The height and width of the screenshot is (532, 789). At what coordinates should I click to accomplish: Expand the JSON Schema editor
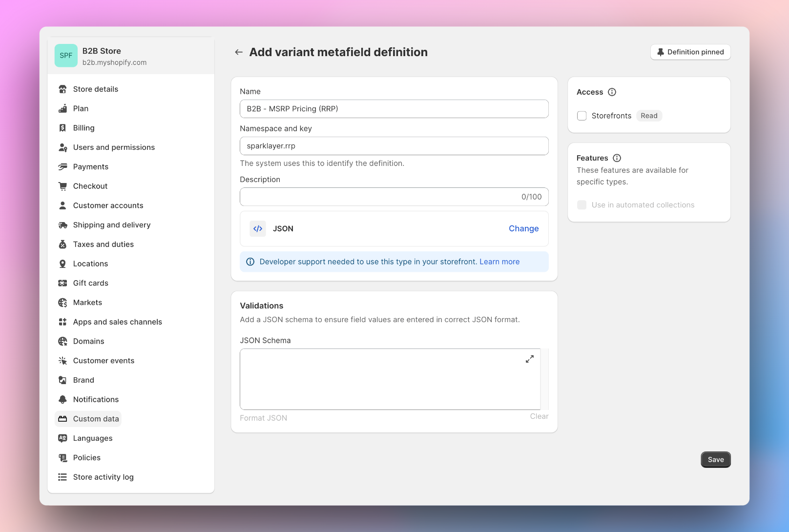click(529, 359)
